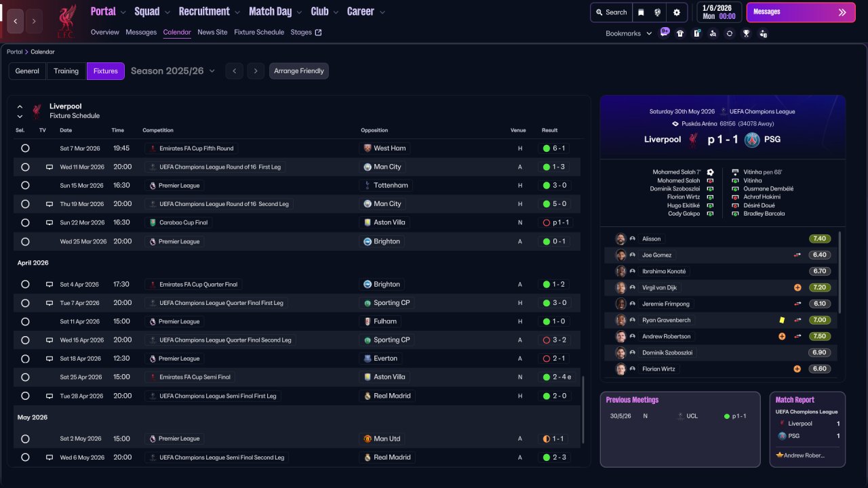Image resolution: width=868 pixels, height=488 pixels.
Task: Select the Tue 28 Apr Real Madrid fixture radio
Action: (25, 396)
